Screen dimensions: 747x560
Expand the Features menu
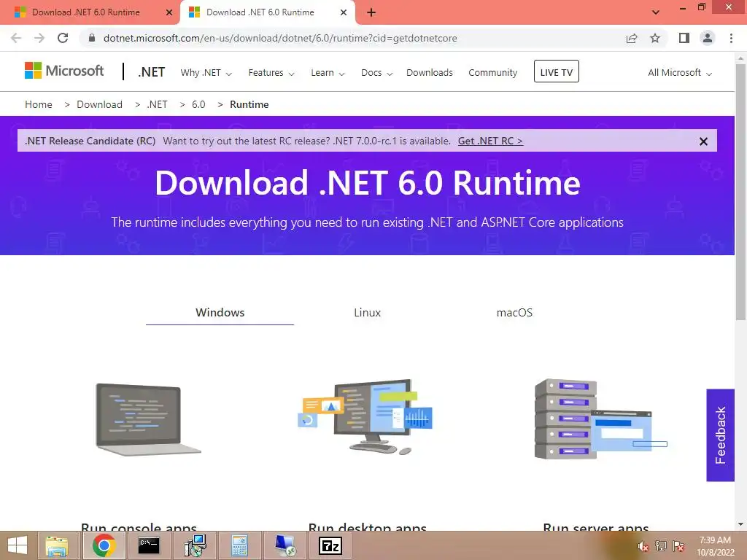pyautogui.click(x=271, y=73)
